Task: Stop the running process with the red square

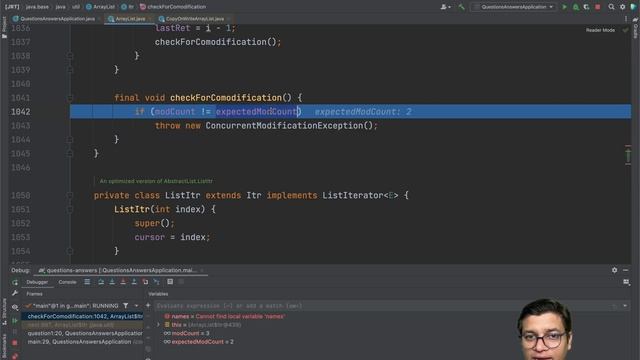Action: pos(598,7)
